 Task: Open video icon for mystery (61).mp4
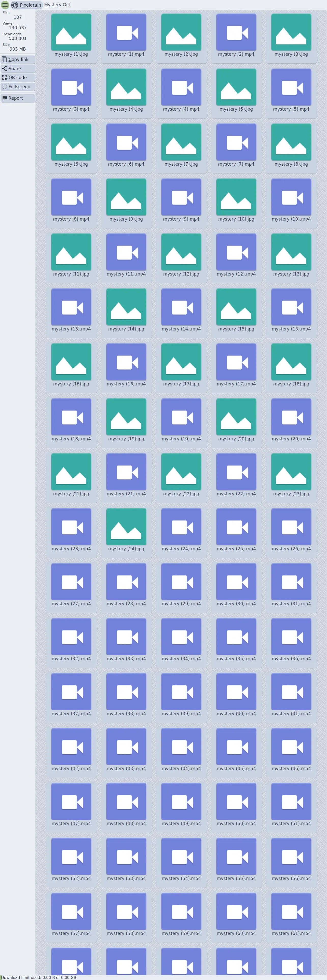291,912
